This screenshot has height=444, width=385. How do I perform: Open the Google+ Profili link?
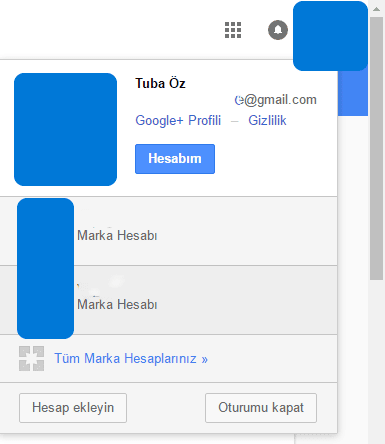(x=178, y=120)
